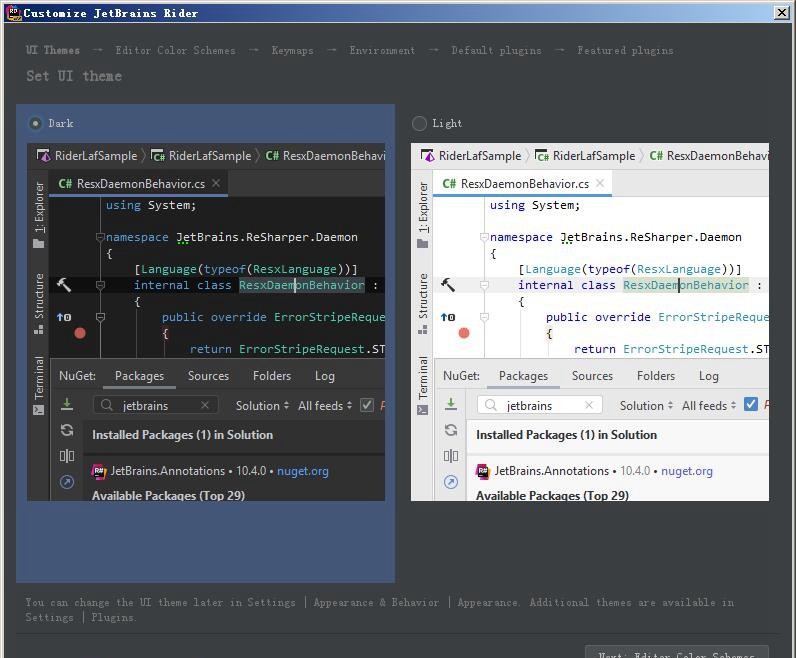Viewport: 796px width, 658px height.
Task: Open Solution dropdown in light preview
Action: click(646, 406)
